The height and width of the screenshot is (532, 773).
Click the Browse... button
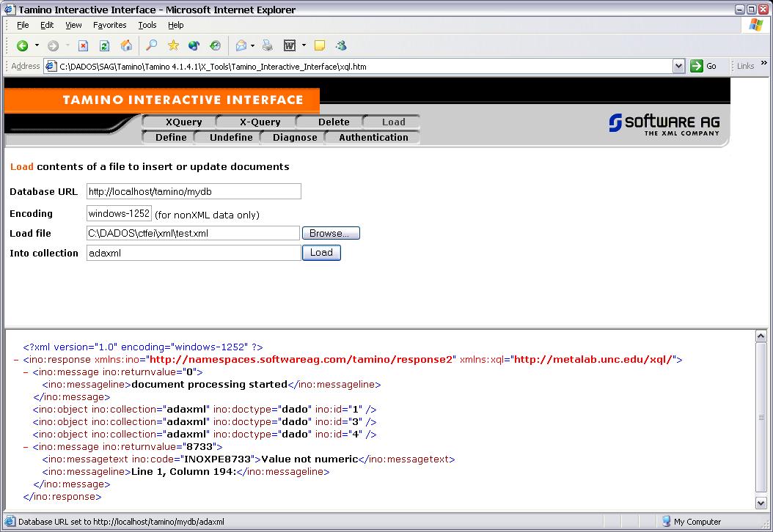pyautogui.click(x=331, y=234)
